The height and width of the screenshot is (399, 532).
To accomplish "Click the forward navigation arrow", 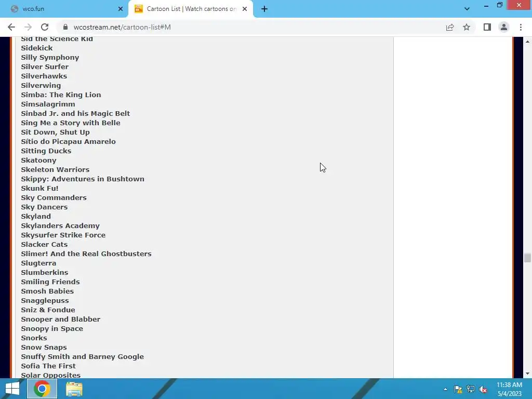I will [28, 27].
